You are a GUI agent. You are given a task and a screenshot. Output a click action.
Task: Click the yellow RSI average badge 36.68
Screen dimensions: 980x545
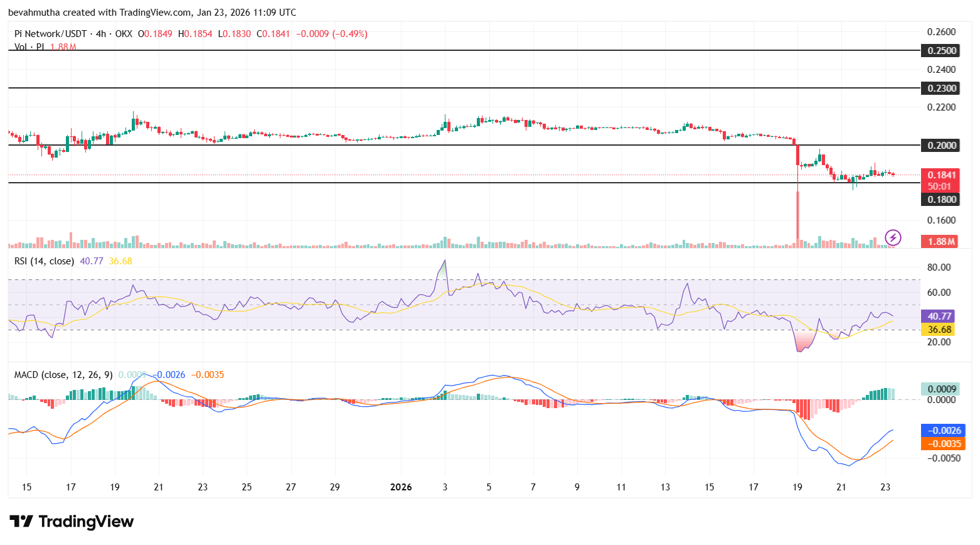(937, 329)
